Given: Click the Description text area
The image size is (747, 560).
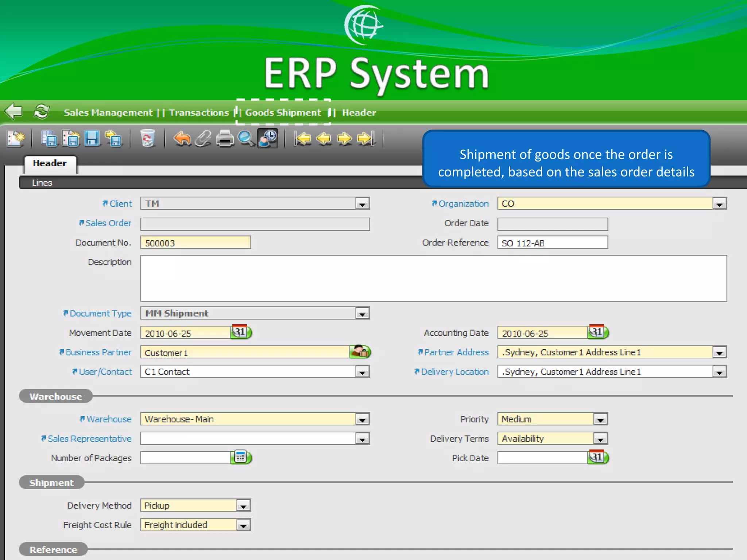Looking at the screenshot, I should (x=433, y=278).
